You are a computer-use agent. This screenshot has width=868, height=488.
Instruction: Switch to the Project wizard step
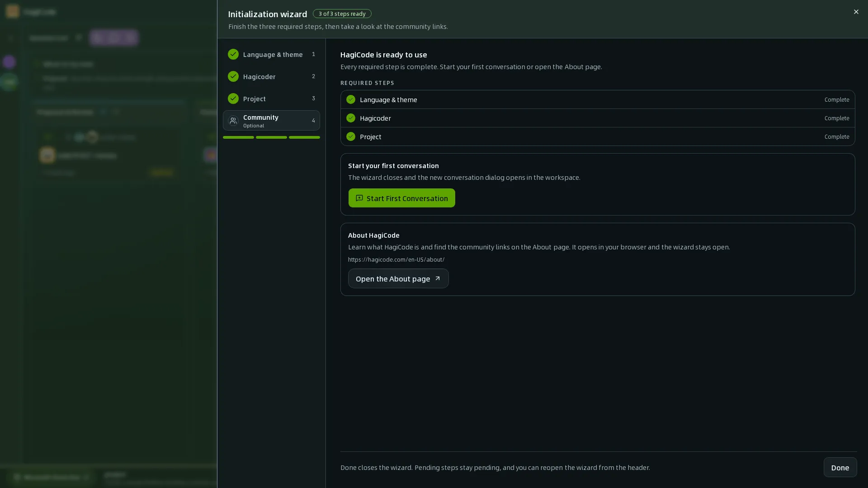click(271, 99)
